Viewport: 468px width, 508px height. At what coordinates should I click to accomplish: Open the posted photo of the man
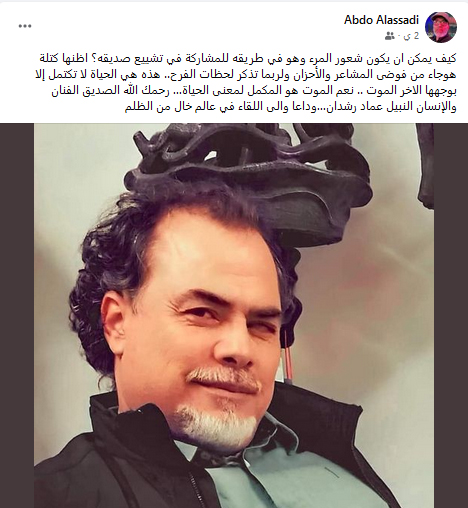pos(234,315)
